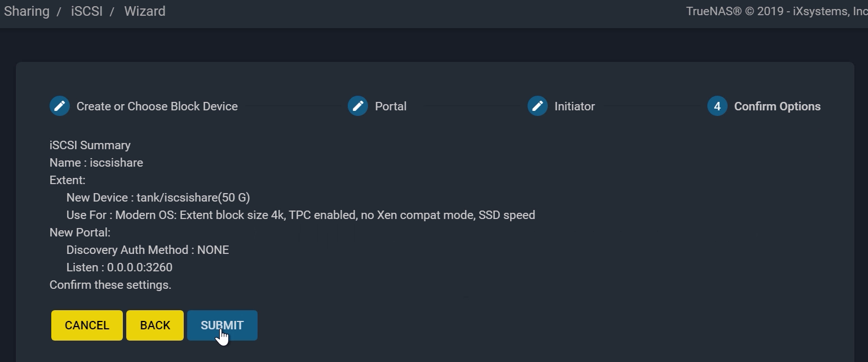Open the Create or Choose Block Device step
This screenshot has width=868, height=362.
pos(157,106)
